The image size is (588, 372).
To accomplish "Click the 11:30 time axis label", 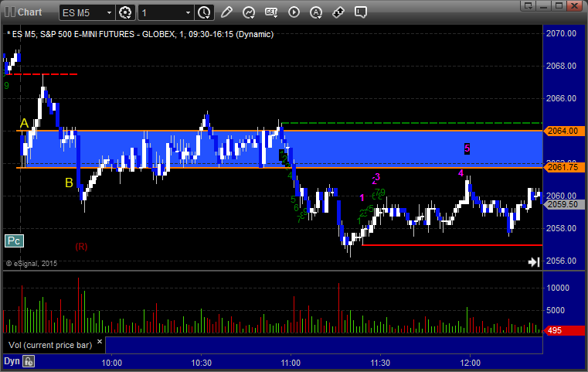I will coord(380,363).
